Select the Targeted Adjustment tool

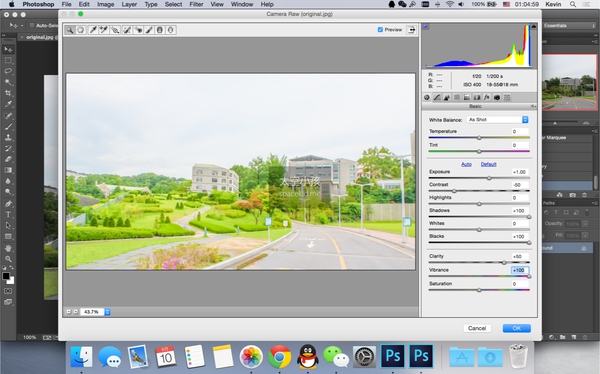pyautogui.click(x=115, y=30)
